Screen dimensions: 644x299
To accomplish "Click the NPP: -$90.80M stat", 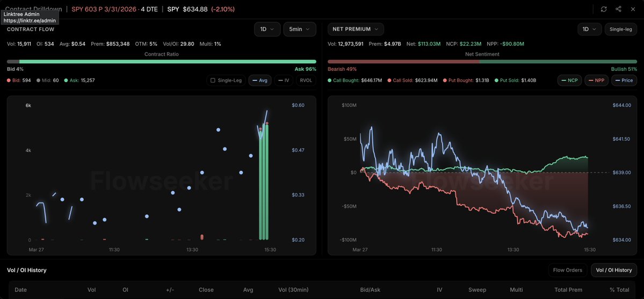I will point(505,43).
